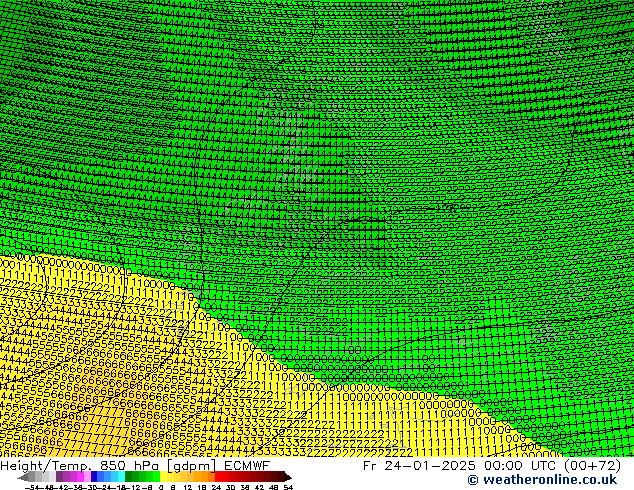Click the weatheronline.co.uk copyright link
Viewport: 634px width, 490px height.
[x=542, y=480]
